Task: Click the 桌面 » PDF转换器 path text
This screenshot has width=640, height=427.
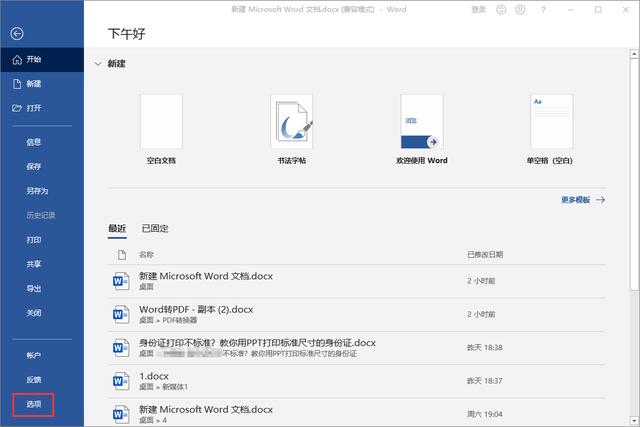Action: 168,320
